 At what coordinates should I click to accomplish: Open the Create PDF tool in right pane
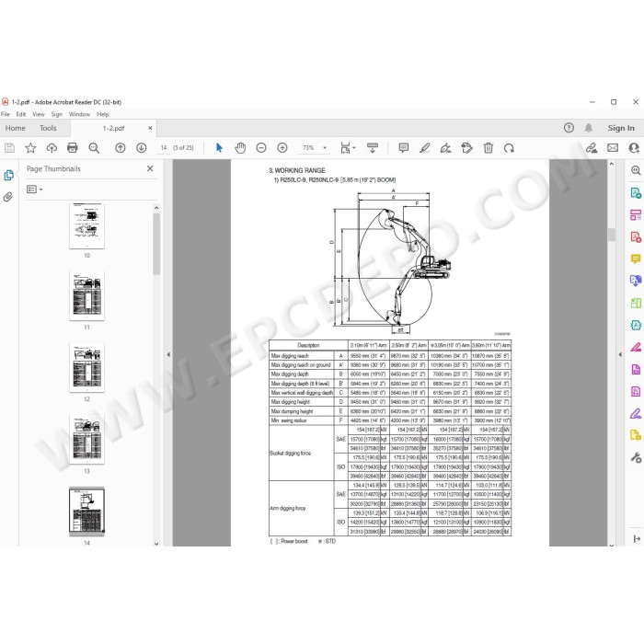pyautogui.click(x=636, y=236)
